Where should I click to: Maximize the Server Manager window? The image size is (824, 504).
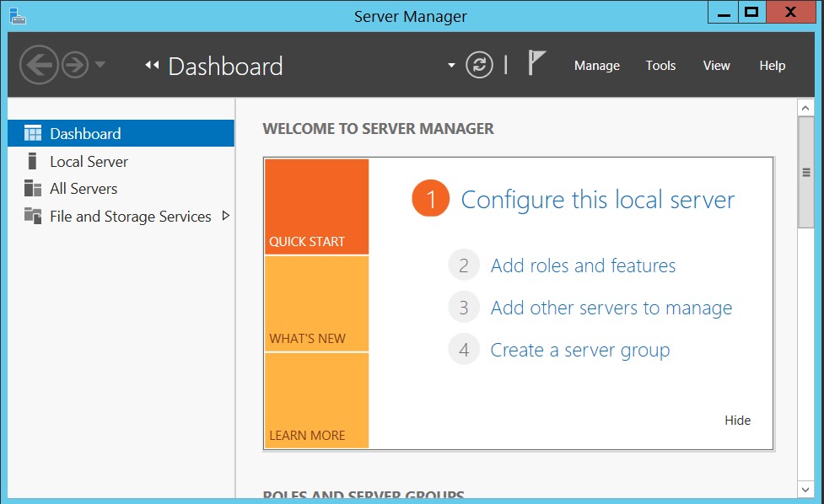point(752,13)
